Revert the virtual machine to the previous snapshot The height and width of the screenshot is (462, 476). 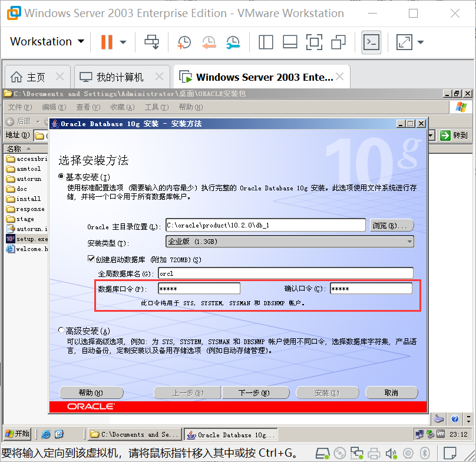209,42
